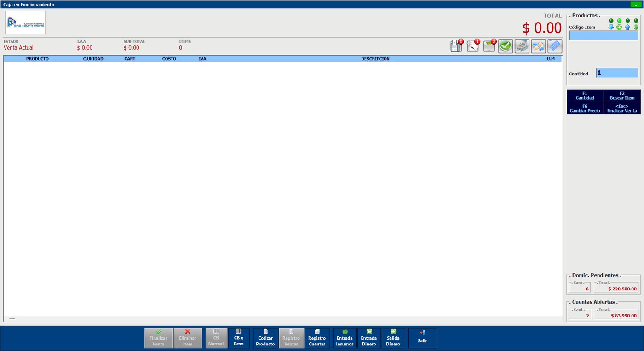This screenshot has width=644, height=351.
Task: Click the COSTO column header
Action: (x=169, y=59)
